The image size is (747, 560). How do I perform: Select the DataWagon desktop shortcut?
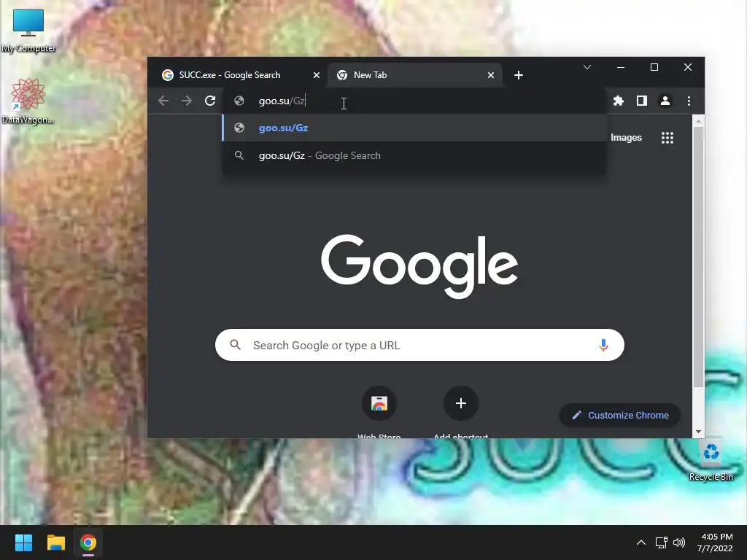pyautogui.click(x=28, y=101)
